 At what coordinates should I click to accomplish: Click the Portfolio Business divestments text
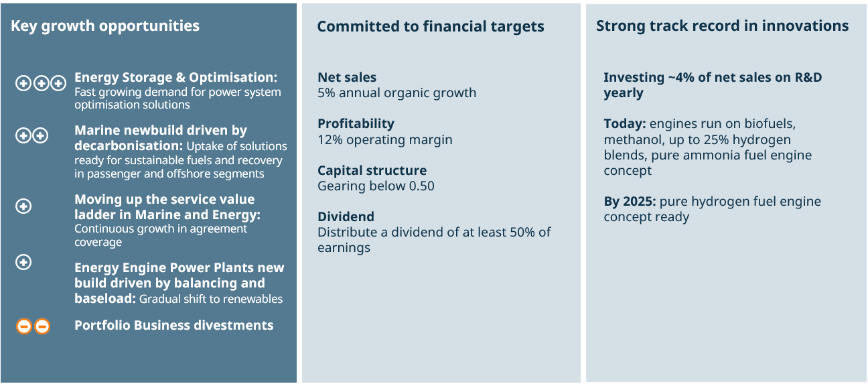tap(173, 326)
